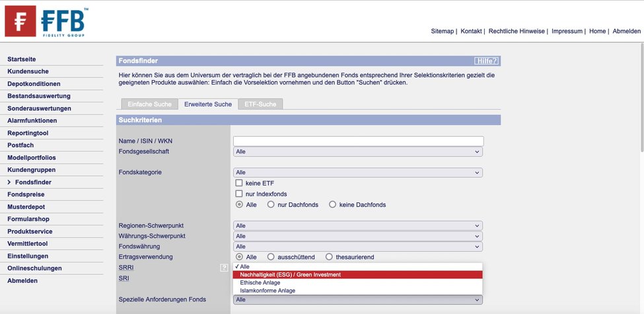
Task: Select the nur Dachfonds radio button
Action: click(x=271, y=204)
